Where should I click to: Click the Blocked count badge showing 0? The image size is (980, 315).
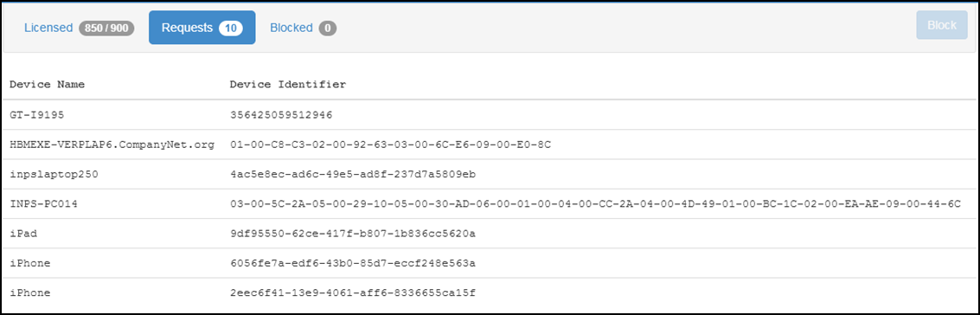[328, 28]
